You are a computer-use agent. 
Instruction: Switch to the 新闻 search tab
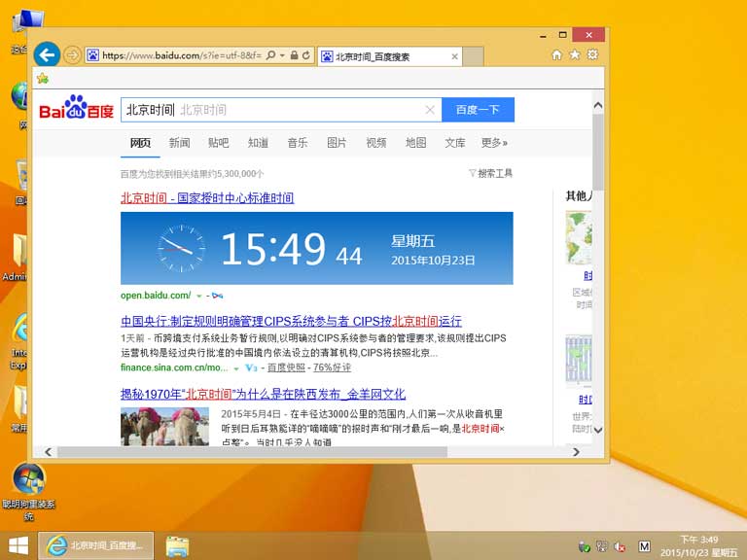click(x=179, y=143)
